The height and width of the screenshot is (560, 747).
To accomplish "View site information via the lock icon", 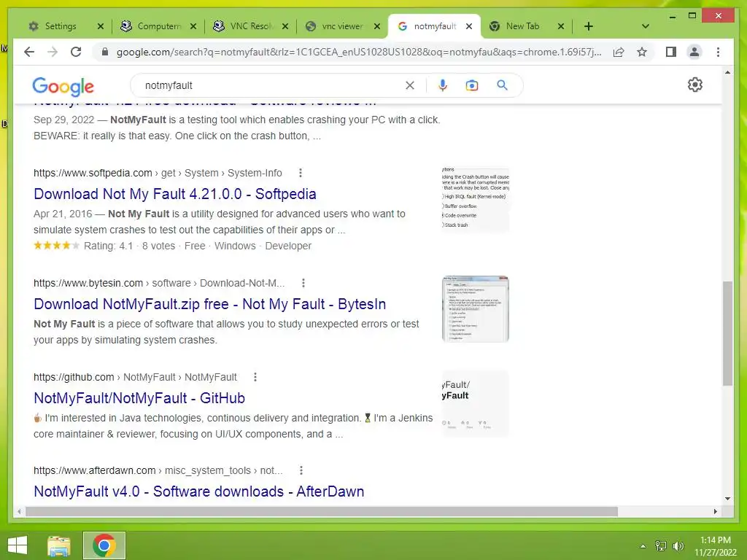I will click(x=105, y=52).
